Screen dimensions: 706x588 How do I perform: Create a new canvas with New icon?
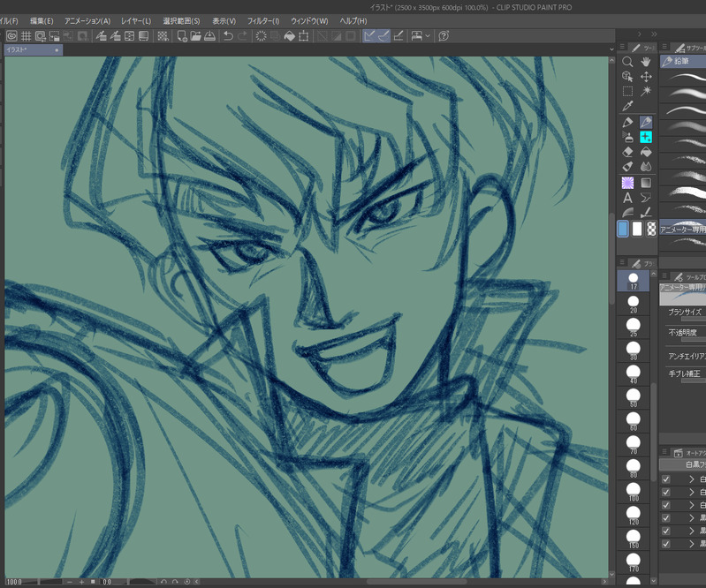point(182,36)
